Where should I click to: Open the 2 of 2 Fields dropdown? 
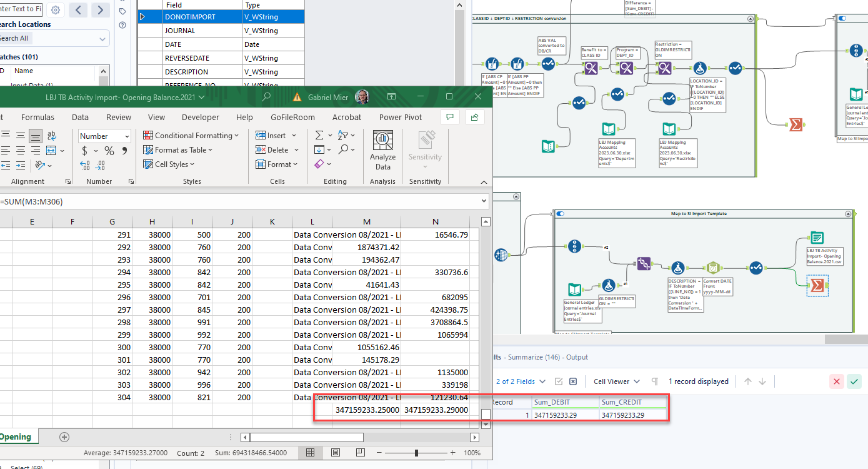(x=521, y=381)
